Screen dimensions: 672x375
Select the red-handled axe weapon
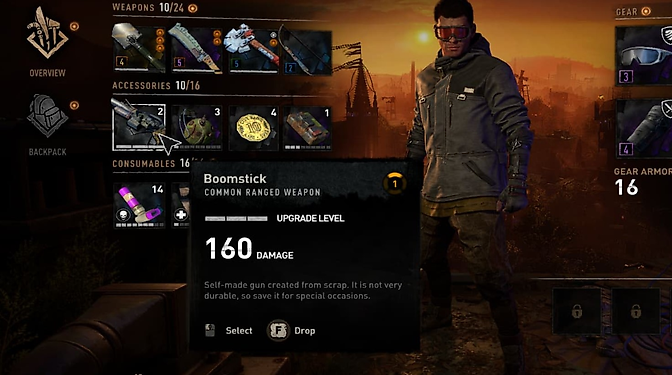click(x=252, y=48)
